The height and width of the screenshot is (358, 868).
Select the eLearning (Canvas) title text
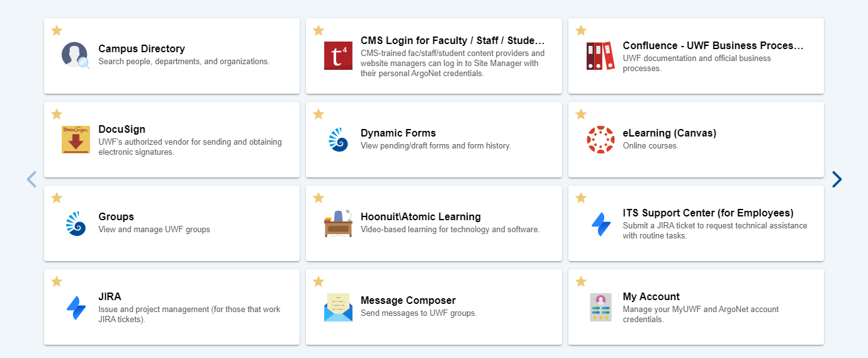[670, 133]
